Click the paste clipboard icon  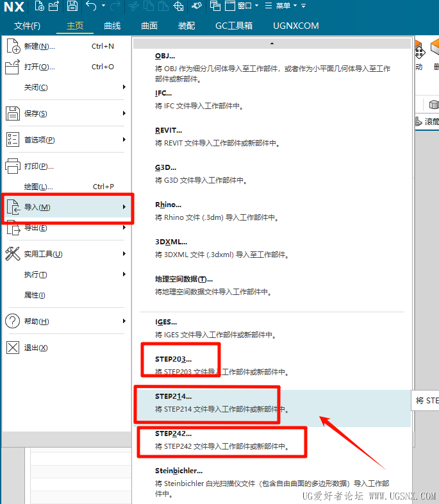(163, 6)
